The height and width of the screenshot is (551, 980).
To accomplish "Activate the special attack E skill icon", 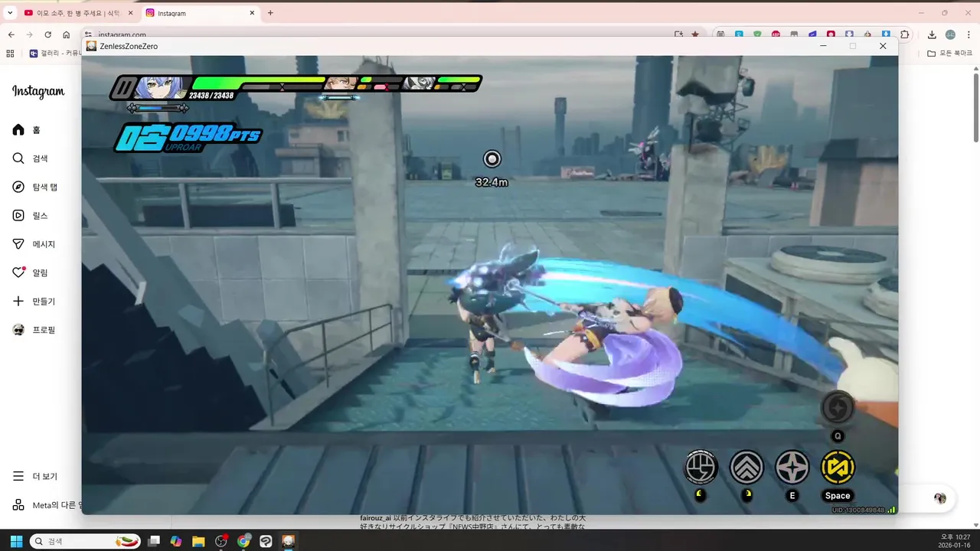I will 792,467.
